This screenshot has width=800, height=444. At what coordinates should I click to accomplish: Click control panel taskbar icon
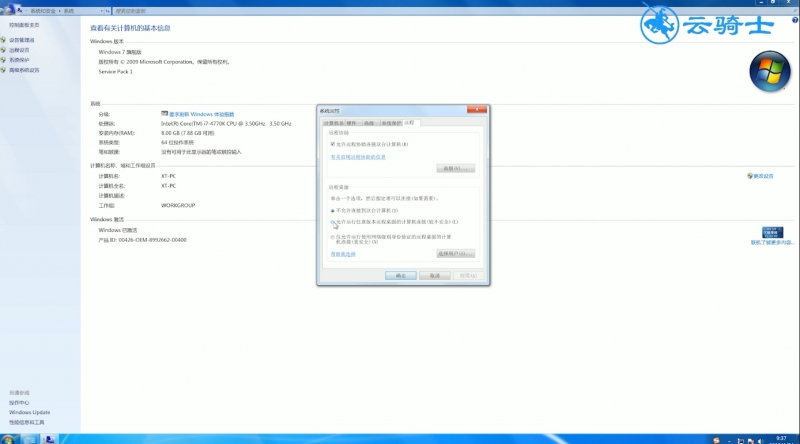pos(49,439)
